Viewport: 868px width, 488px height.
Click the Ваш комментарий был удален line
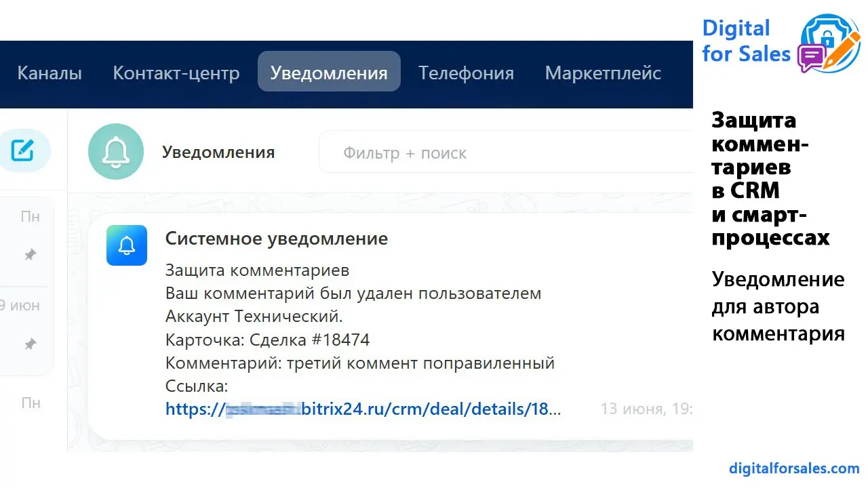coord(353,293)
